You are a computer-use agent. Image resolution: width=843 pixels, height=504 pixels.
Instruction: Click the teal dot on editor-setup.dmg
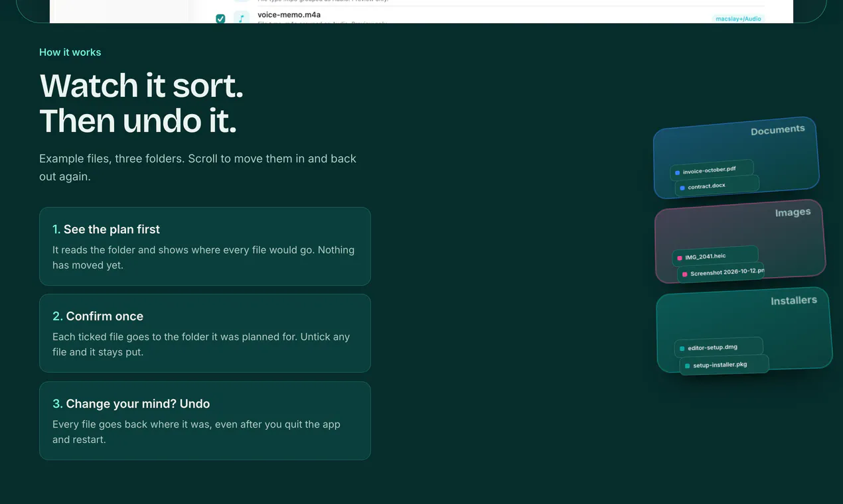(682, 348)
